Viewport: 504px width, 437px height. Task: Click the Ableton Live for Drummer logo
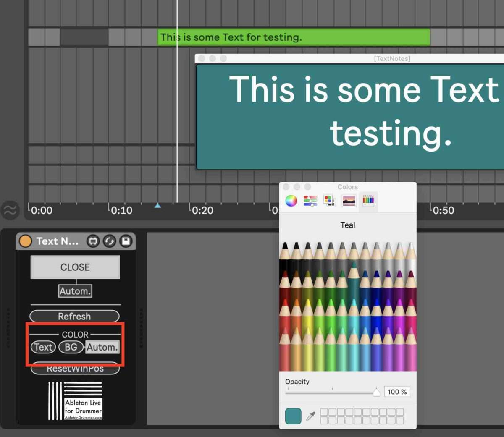pyautogui.click(x=75, y=400)
